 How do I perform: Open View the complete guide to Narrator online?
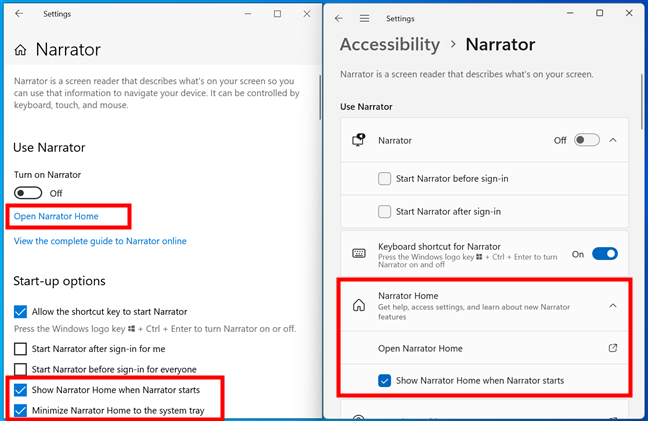pyautogui.click(x=100, y=241)
